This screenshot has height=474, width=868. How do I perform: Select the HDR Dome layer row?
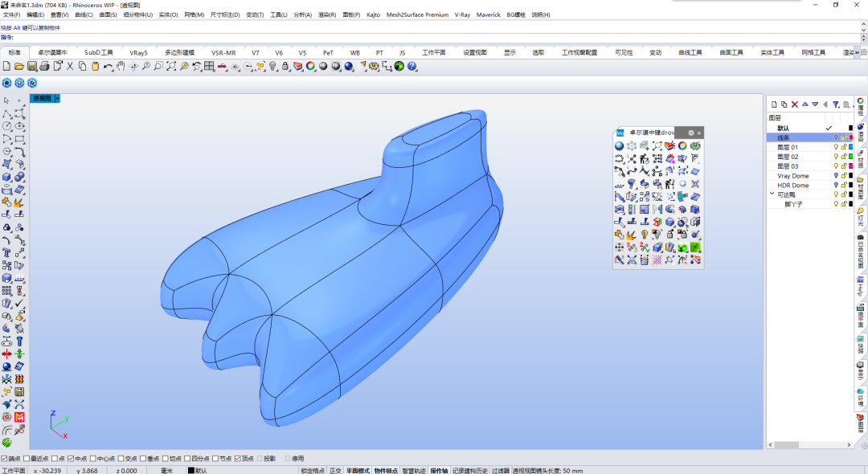point(810,186)
